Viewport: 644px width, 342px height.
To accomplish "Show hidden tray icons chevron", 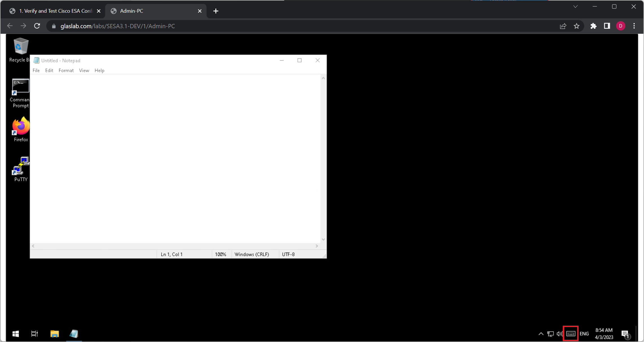I will (541, 334).
